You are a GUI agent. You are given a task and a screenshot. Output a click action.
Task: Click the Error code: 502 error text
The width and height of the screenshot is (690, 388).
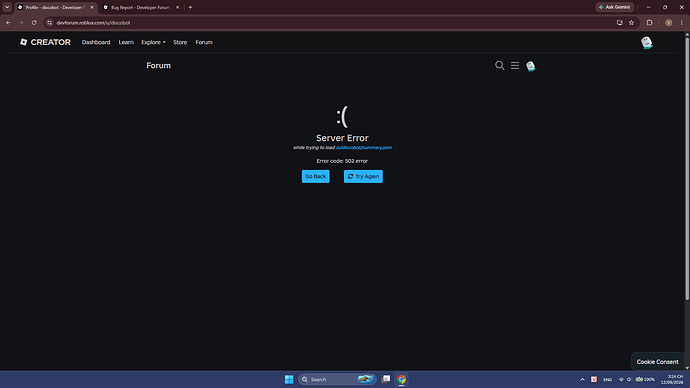(x=342, y=161)
